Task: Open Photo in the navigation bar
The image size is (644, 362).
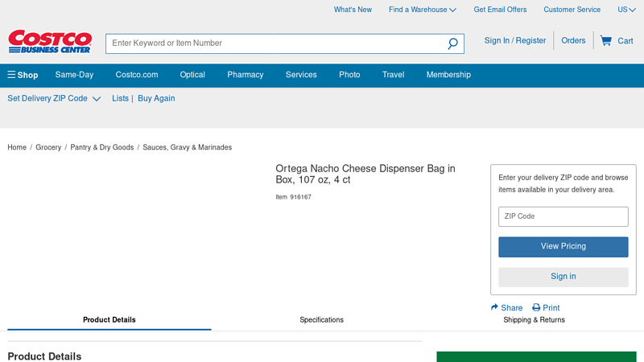Action: [349, 75]
